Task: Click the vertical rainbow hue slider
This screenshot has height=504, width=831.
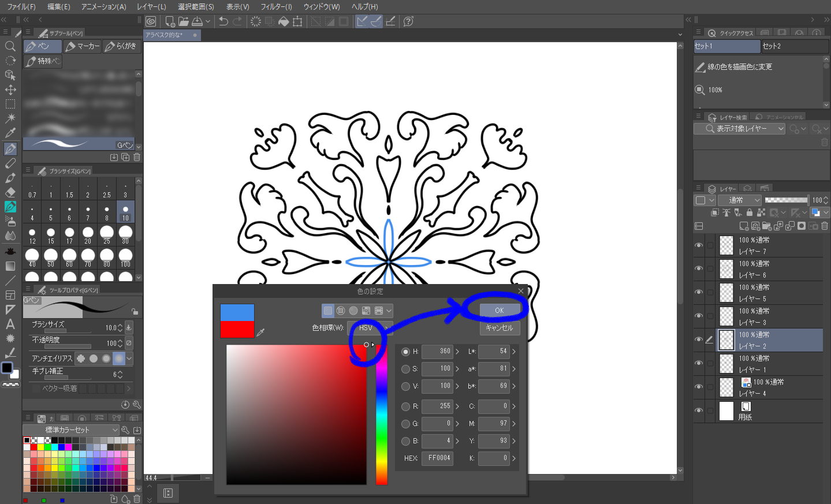Action: click(x=382, y=416)
